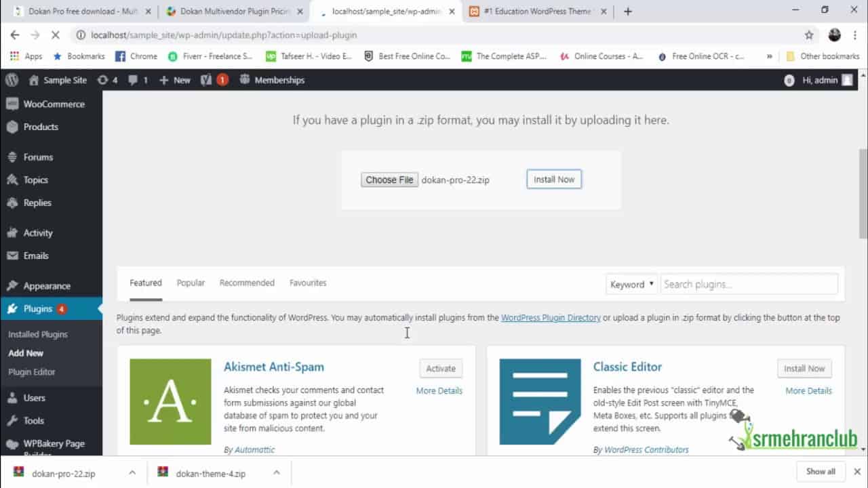Open the updates icon showing 4
This screenshot has height=488, width=868.
pos(107,80)
